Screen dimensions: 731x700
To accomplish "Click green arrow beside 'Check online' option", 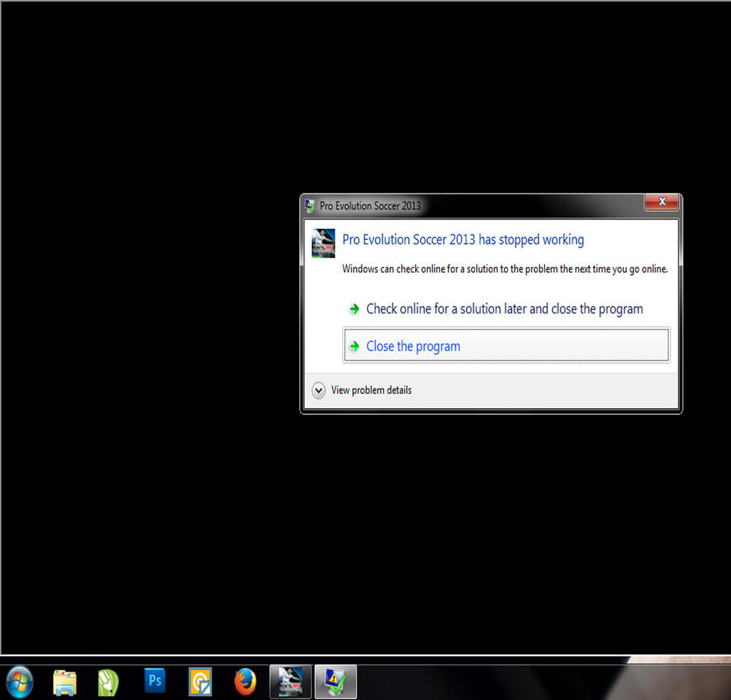I will coord(355,309).
